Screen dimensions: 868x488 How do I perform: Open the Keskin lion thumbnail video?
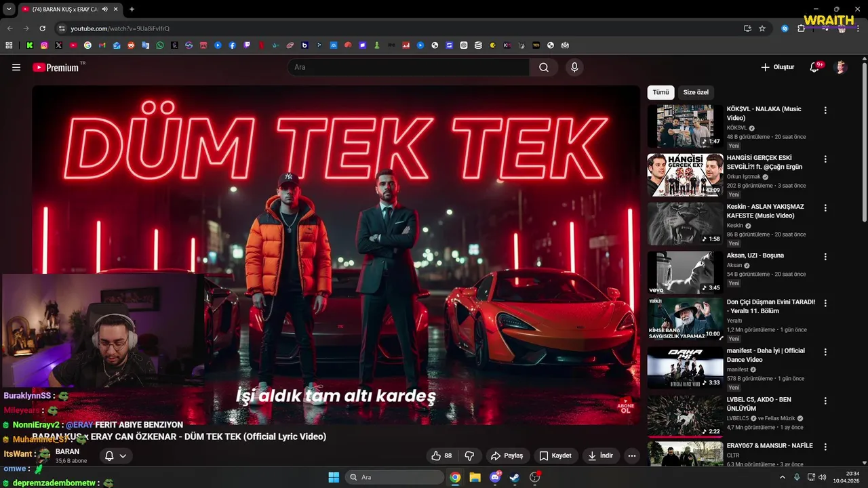[x=685, y=224]
